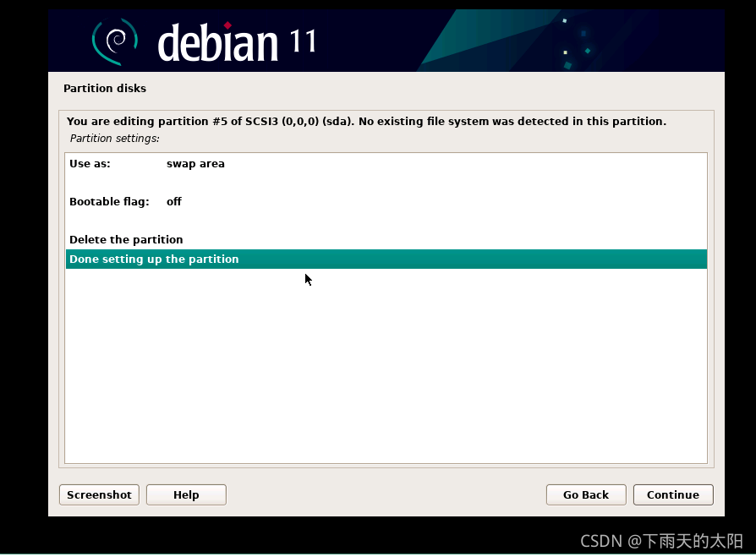Click the highlighted list row

pos(386,259)
